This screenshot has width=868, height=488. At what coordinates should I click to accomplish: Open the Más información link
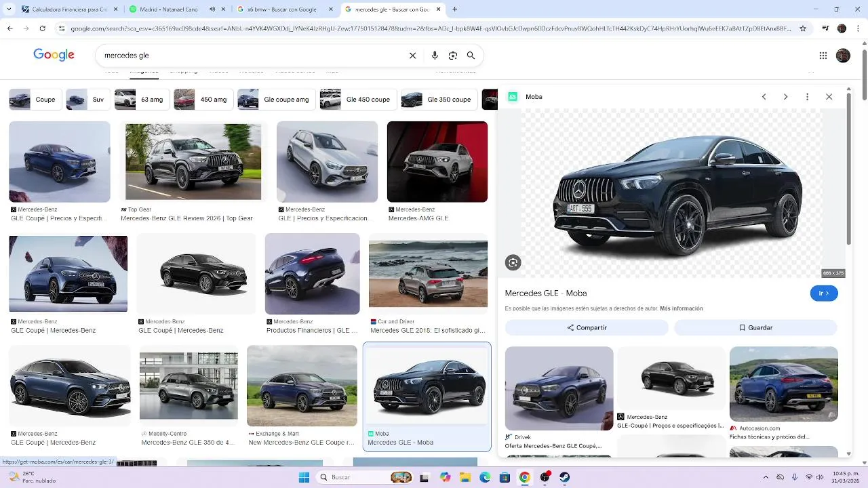click(682, 308)
